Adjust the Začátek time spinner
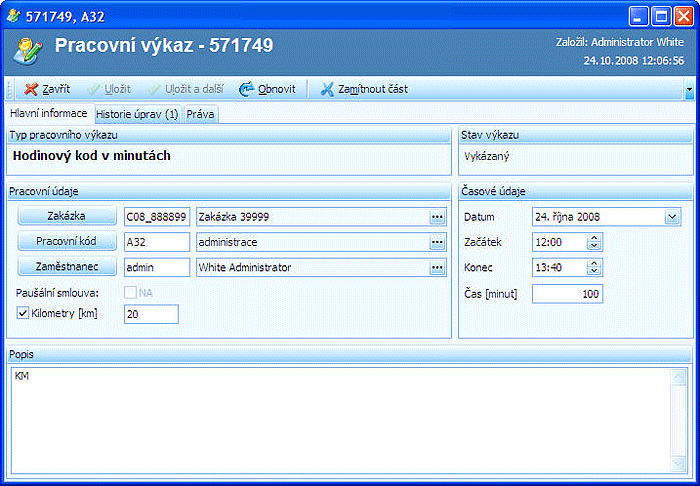 [594, 242]
